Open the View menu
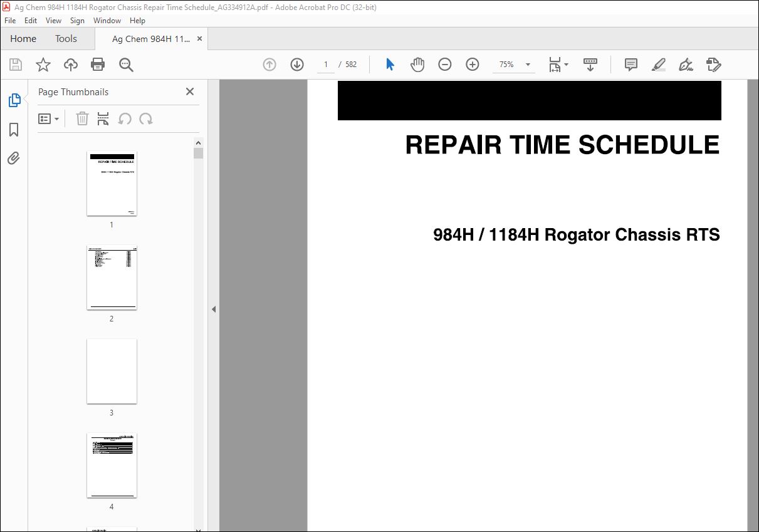759x532 pixels. 53,21
